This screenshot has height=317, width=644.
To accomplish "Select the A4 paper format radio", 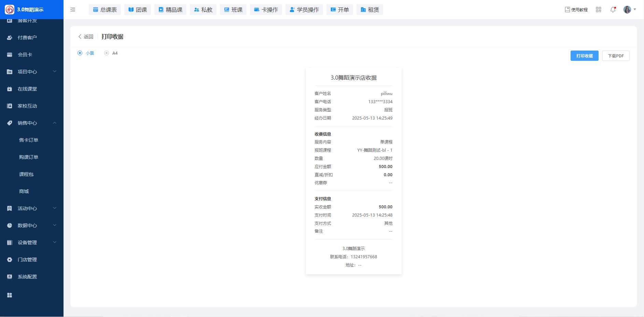I will click(x=107, y=53).
